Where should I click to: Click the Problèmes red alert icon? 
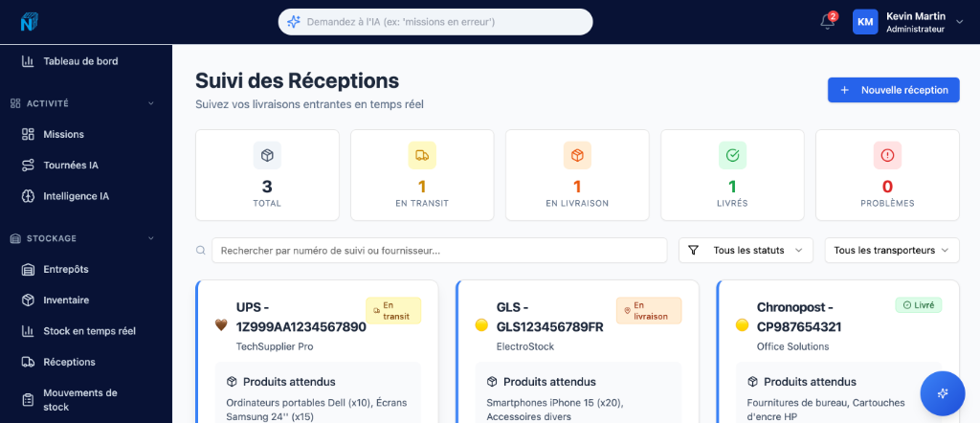(887, 156)
